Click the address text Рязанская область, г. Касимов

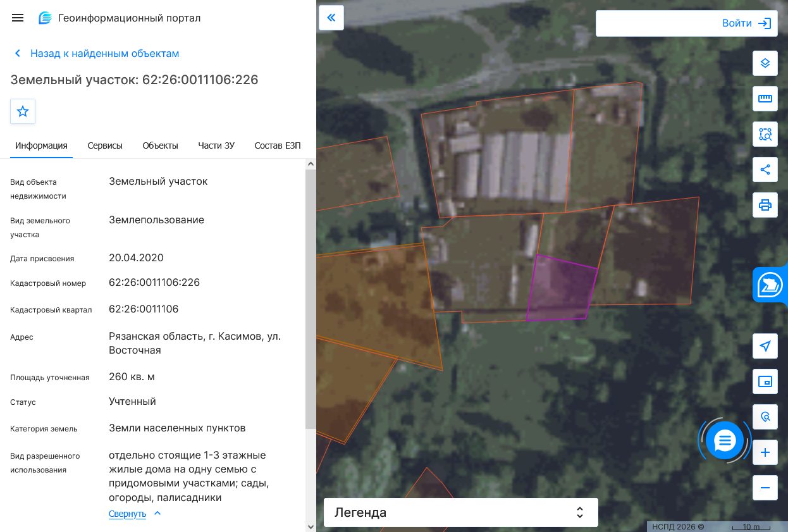pyautogui.click(x=195, y=343)
